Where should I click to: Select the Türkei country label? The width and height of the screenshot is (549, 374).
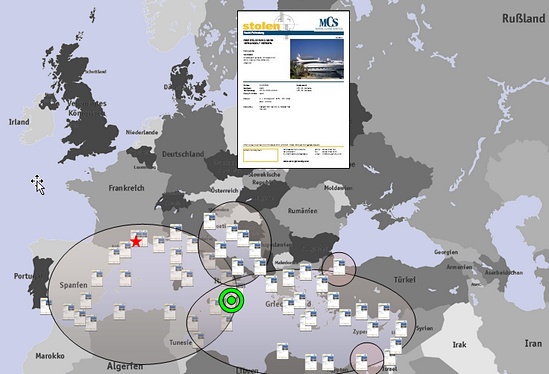click(x=405, y=279)
